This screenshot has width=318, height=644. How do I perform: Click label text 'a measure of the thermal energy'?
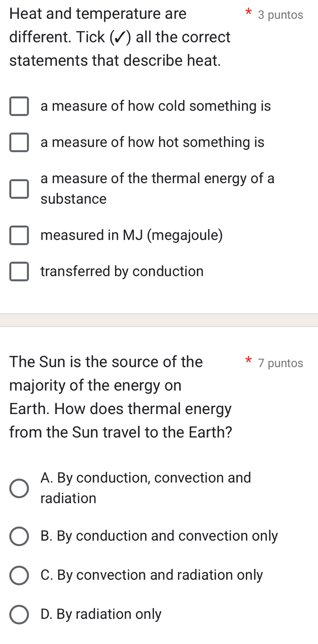pos(157,178)
